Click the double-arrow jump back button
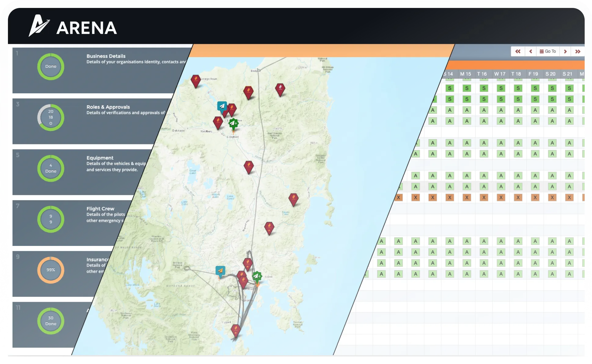The width and height of the screenshot is (592, 364). [518, 51]
